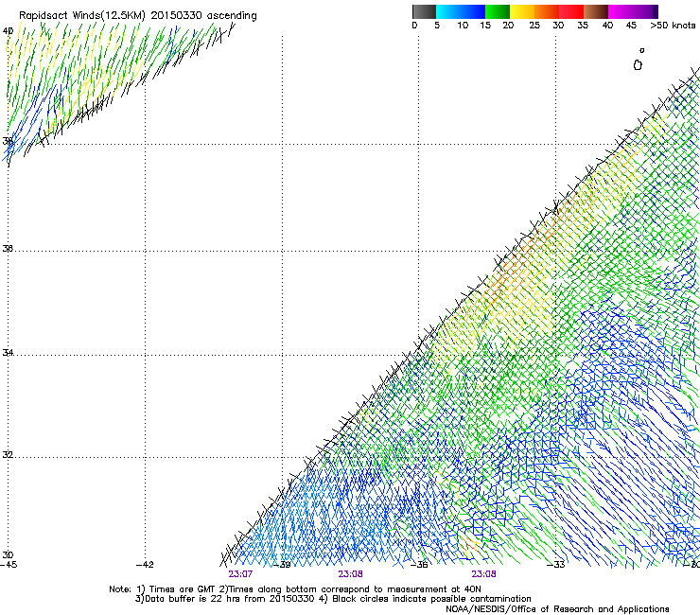Click the '20150330 ascending' date text in title
Image resolution: width=700 pixels, height=615 pixels.
203,16
